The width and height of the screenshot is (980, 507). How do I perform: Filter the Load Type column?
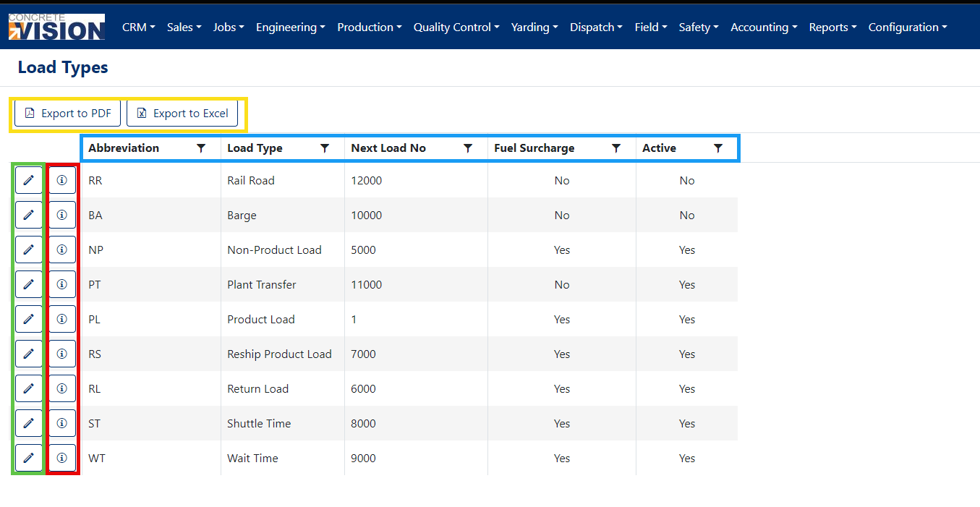[325, 148]
